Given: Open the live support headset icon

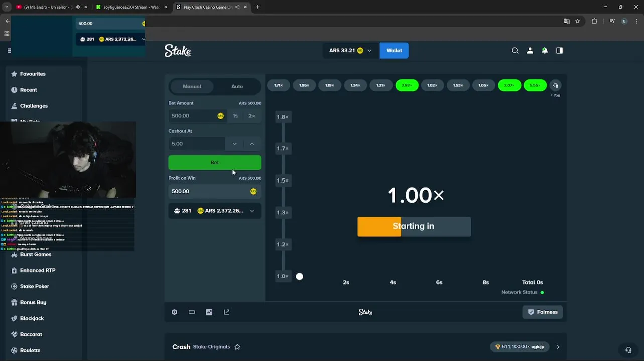Looking at the screenshot, I should (x=628, y=350).
